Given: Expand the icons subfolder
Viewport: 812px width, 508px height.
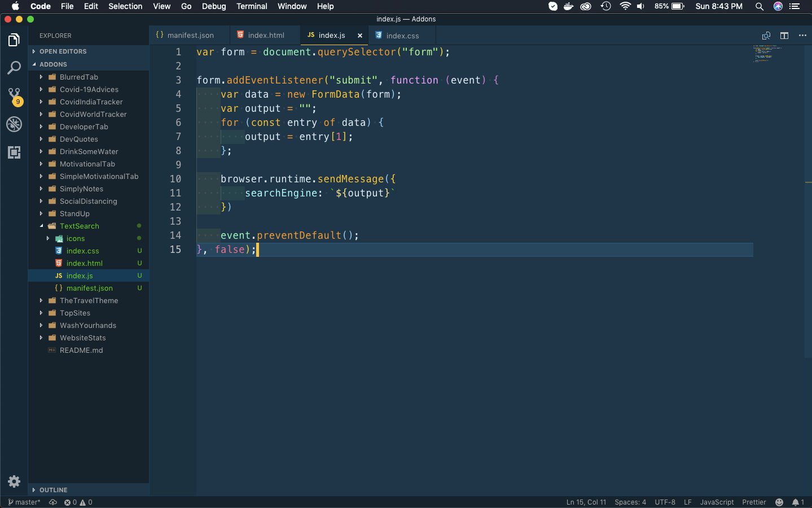Looking at the screenshot, I should 89,238.
